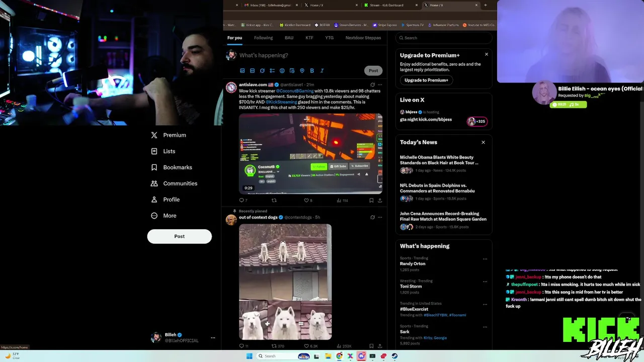Viewport: 644px width, 362px height.
Task: Switch to the Following tab
Action: [263, 38]
